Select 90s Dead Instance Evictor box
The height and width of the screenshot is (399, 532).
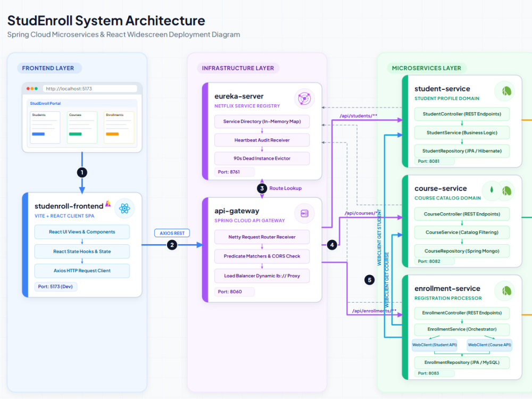click(x=262, y=159)
